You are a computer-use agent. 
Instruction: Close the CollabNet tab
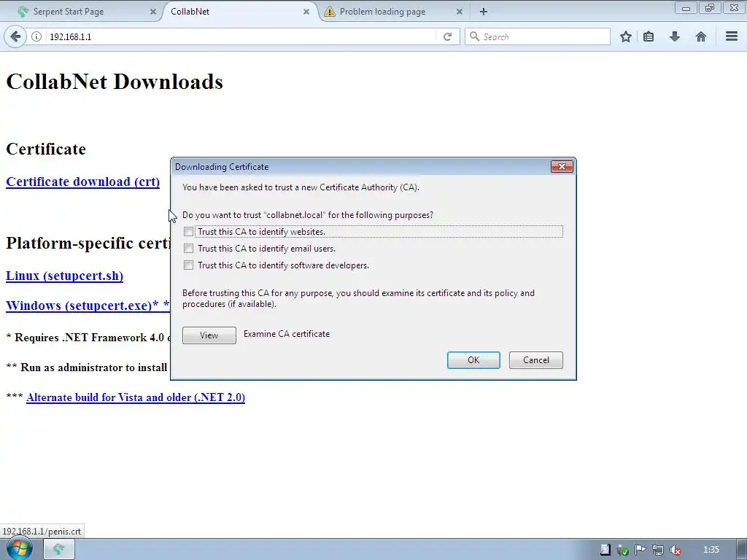tap(306, 12)
